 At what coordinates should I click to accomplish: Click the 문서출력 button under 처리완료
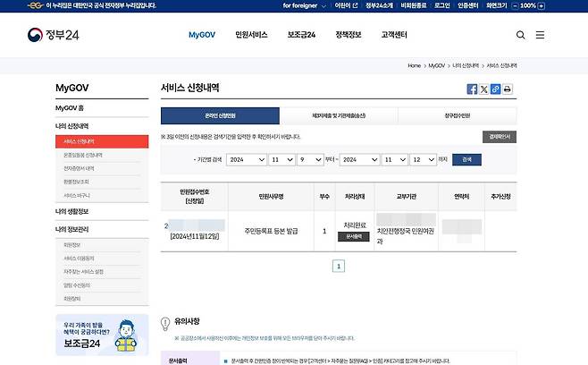click(353, 236)
